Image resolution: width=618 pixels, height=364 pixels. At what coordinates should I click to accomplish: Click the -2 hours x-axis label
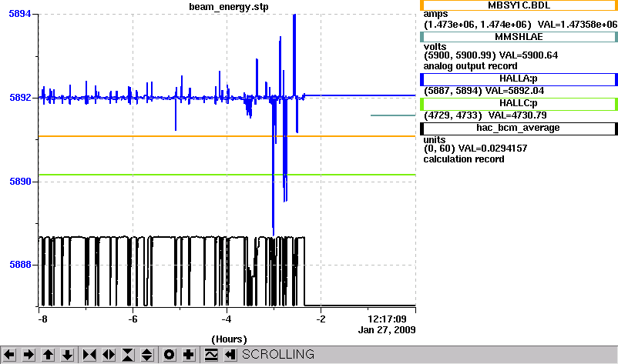[321, 319]
